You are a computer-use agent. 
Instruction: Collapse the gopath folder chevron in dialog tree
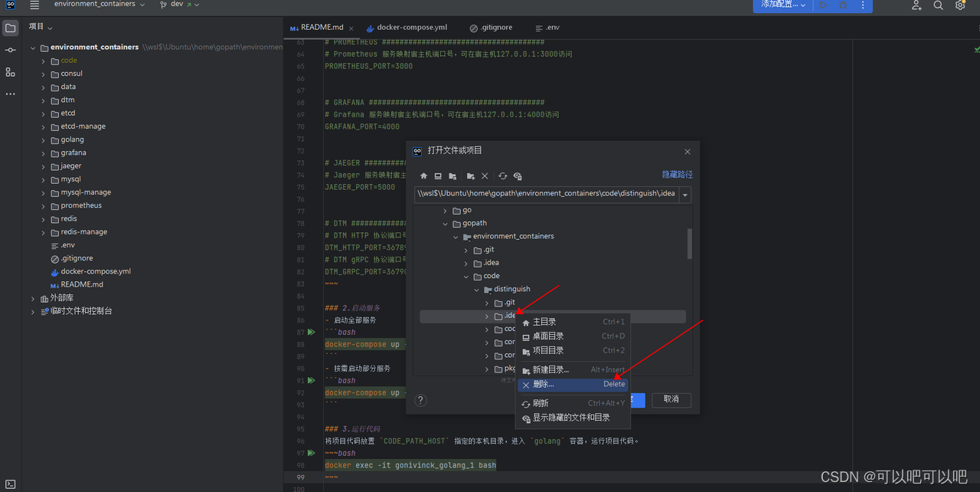(x=446, y=224)
